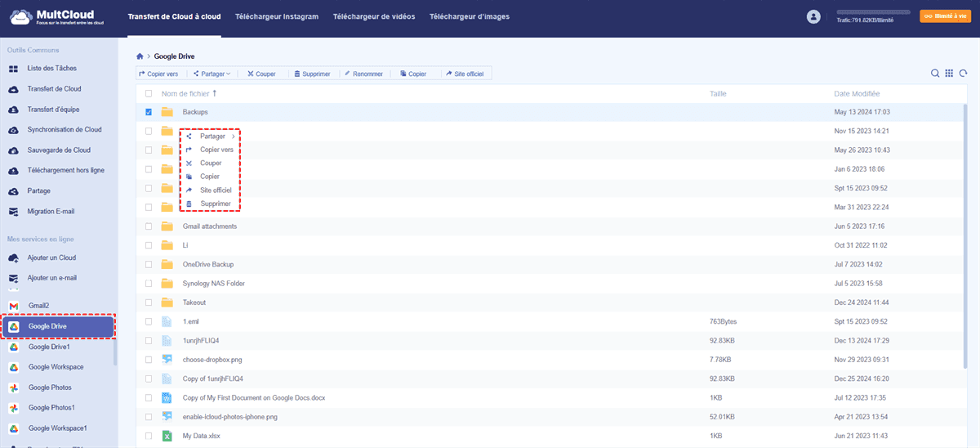Click the Taille column header
Viewport: 980px width, 448px height.
719,94
